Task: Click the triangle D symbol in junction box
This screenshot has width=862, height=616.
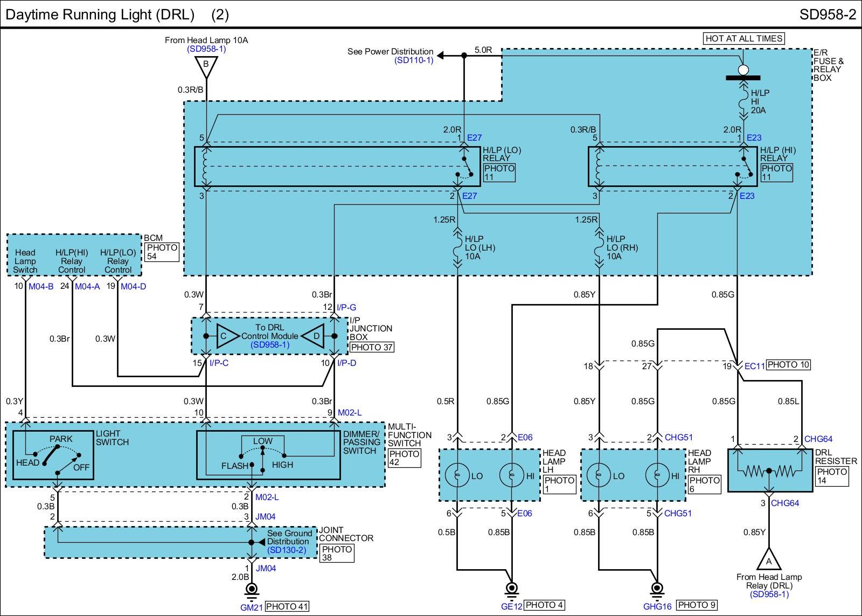Action: [313, 336]
